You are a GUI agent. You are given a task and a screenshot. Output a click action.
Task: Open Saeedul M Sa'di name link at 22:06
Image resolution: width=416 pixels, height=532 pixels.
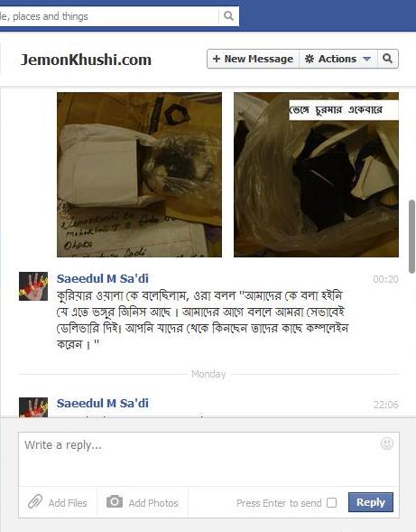[x=103, y=403]
